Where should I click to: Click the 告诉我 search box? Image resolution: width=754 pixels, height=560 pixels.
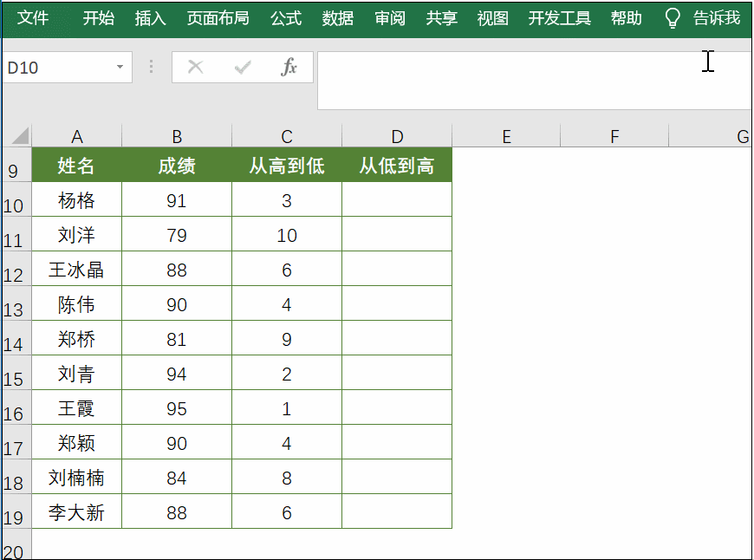click(717, 18)
